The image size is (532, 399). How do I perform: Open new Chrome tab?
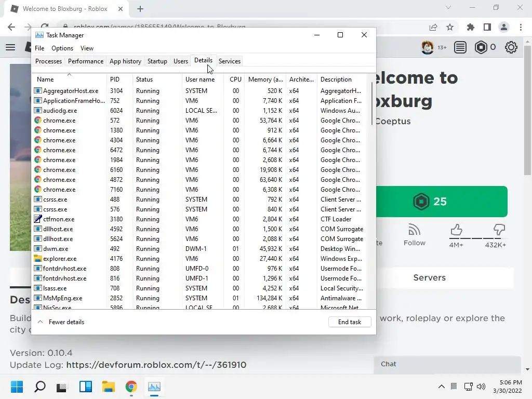click(x=140, y=9)
